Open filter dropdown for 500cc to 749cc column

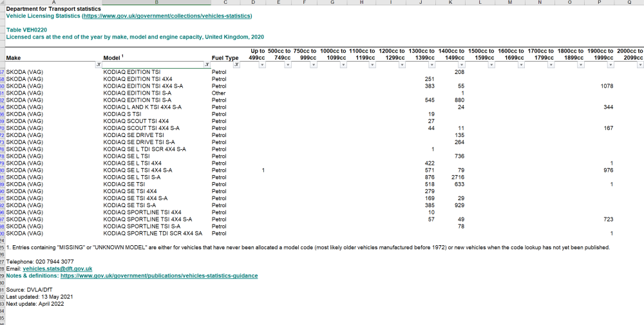point(289,65)
